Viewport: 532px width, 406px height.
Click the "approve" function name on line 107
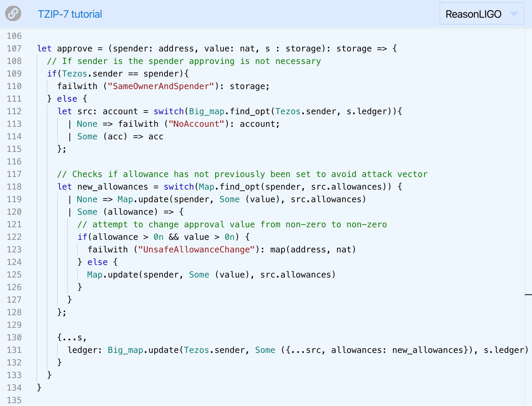click(75, 49)
